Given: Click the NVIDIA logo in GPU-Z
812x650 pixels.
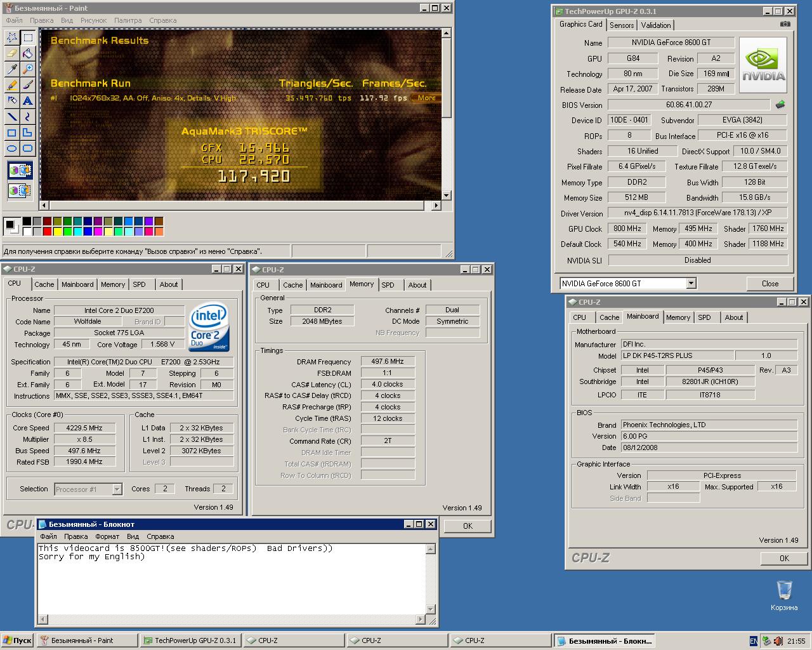Looking at the screenshot, I should click(x=763, y=66).
